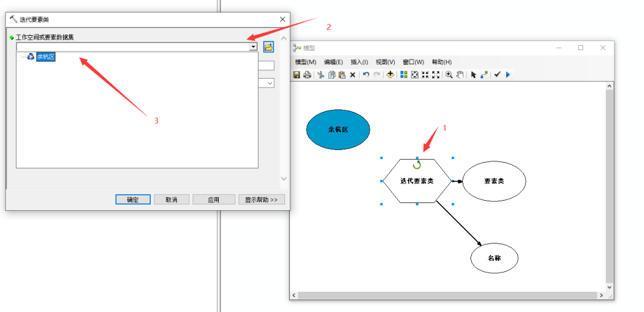This screenshot has width=644, height=312.
Task: Maximize the 模型 window
Action: (x=581, y=48)
